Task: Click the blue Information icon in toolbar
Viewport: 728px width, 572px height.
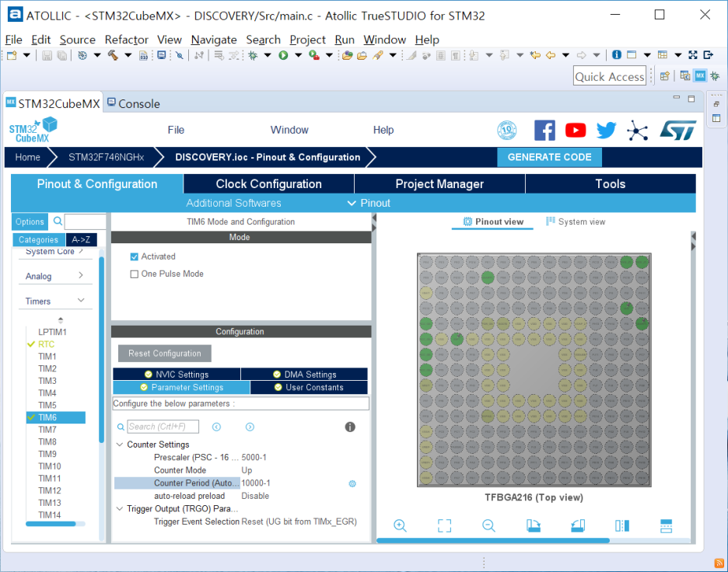Action: point(617,54)
